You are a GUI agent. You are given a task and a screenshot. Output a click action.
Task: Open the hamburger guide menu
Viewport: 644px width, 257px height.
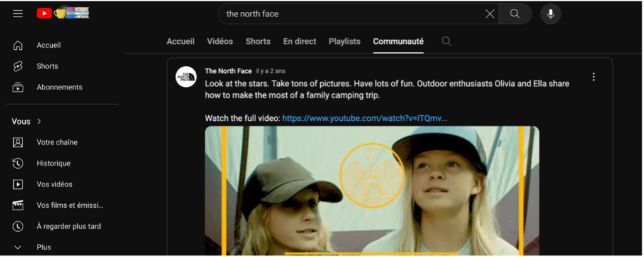click(x=18, y=13)
